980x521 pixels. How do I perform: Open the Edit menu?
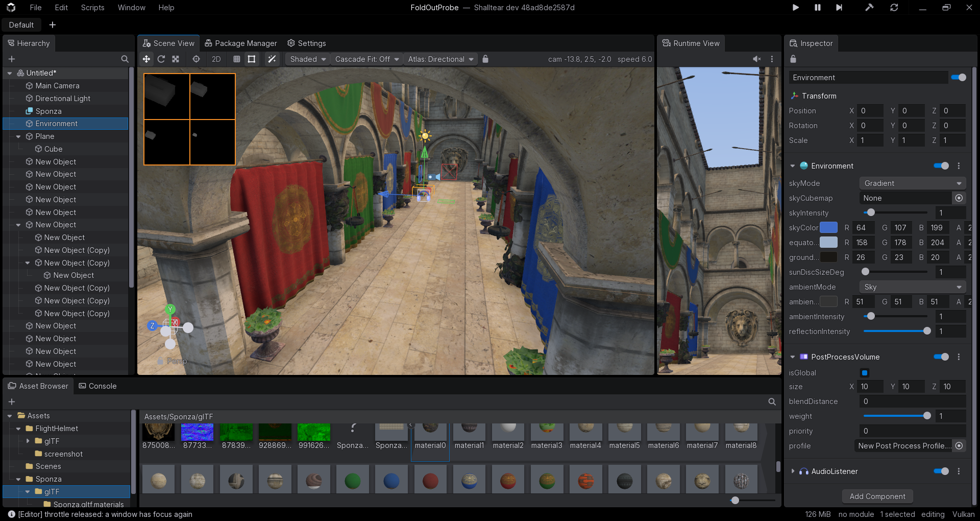click(x=61, y=8)
